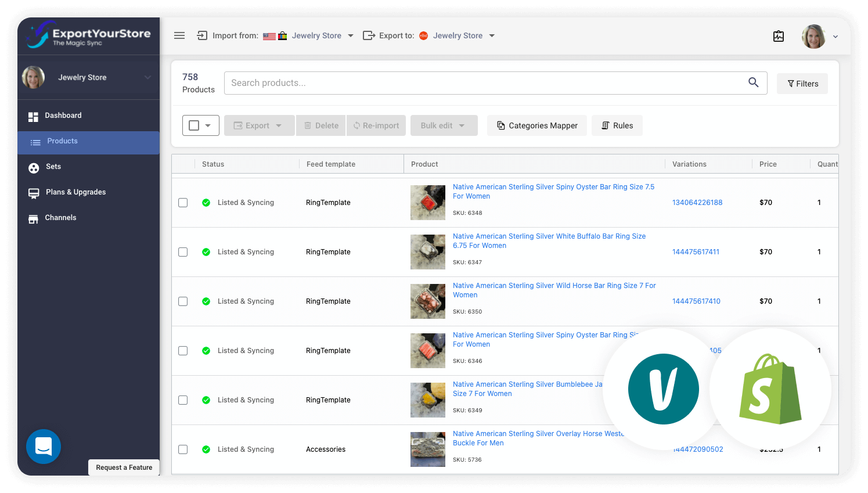
Task: Select the checkbox for SKU 6348
Action: click(183, 202)
